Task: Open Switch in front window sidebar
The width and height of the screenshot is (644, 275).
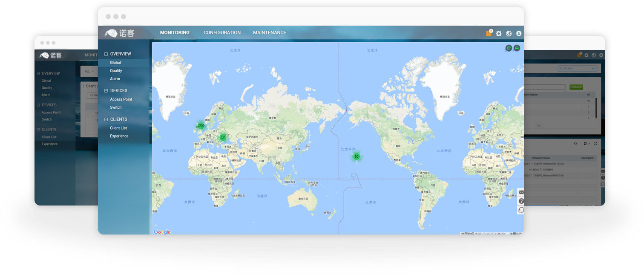Action: click(x=115, y=107)
